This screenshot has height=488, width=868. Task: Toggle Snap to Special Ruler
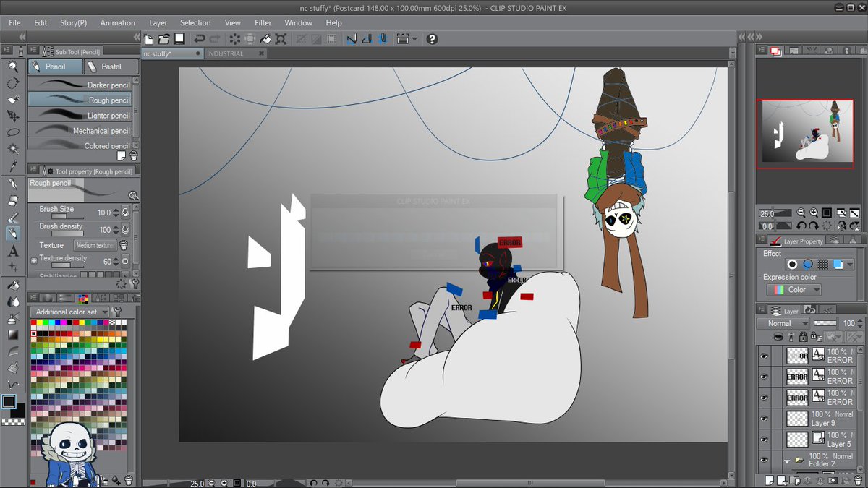tap(367, 39)
